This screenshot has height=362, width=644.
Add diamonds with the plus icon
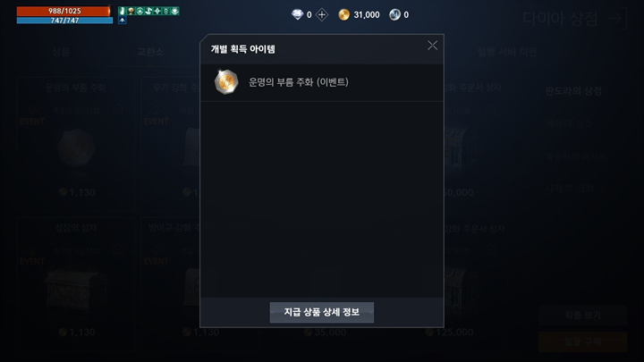[322, 15]
